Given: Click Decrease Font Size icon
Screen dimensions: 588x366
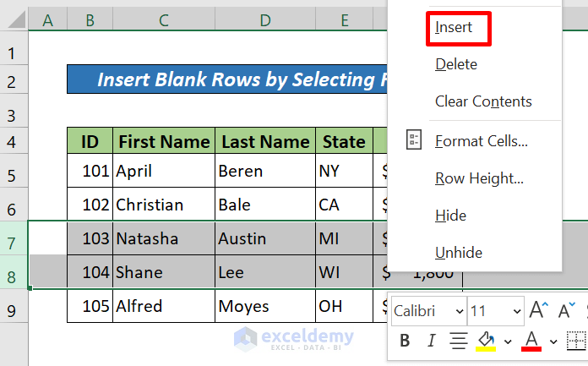Looking at the screenshot, I should coord(566,310).
